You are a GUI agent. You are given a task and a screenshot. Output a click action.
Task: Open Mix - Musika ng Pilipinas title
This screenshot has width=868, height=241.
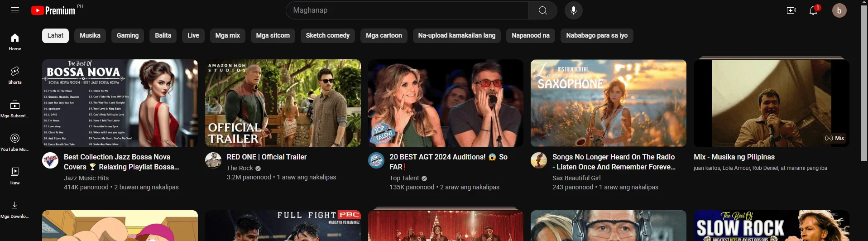coord(734,157)
